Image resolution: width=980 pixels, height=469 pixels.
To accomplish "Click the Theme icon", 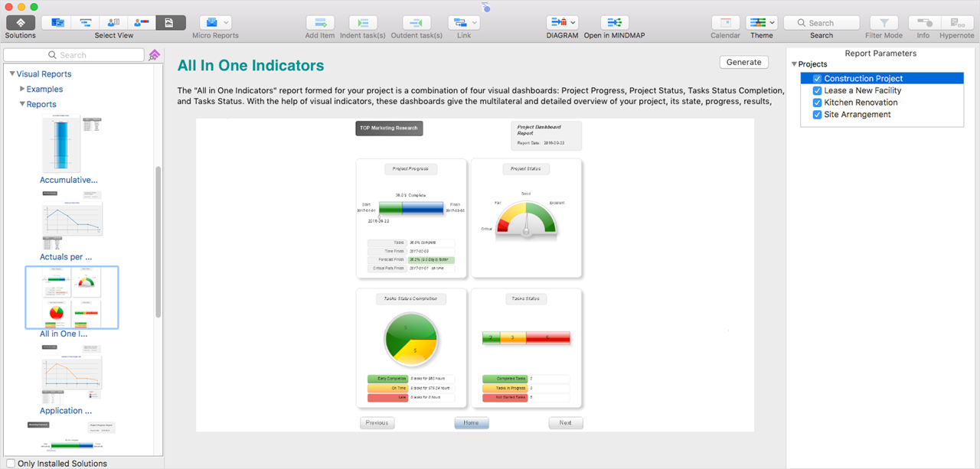I will point(757,23).
